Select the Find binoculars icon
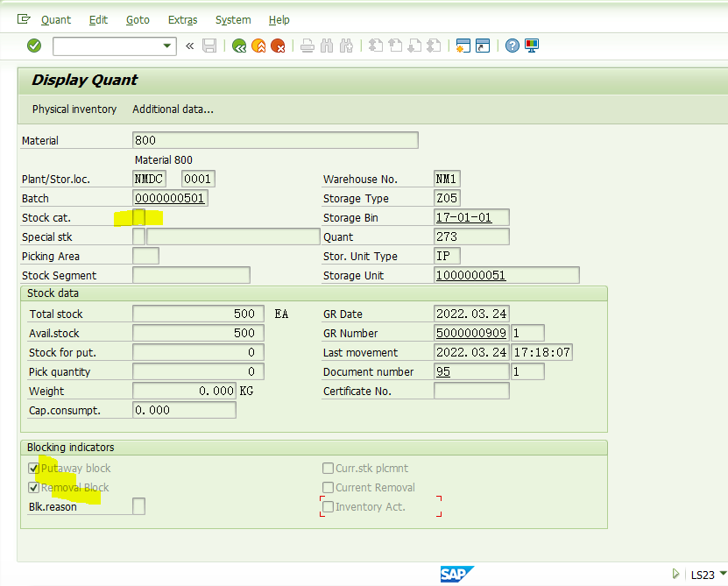 pyautogui.click(x=325, y=46)
